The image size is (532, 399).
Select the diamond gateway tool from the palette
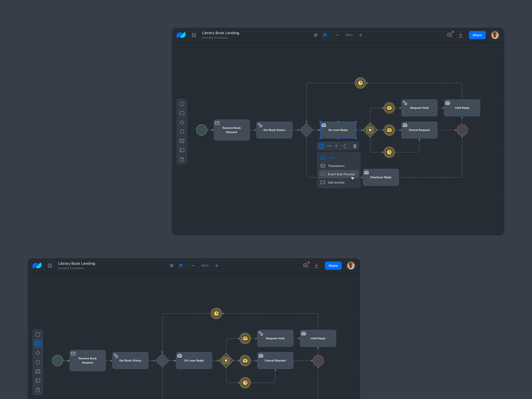click(x=182, y=122)
